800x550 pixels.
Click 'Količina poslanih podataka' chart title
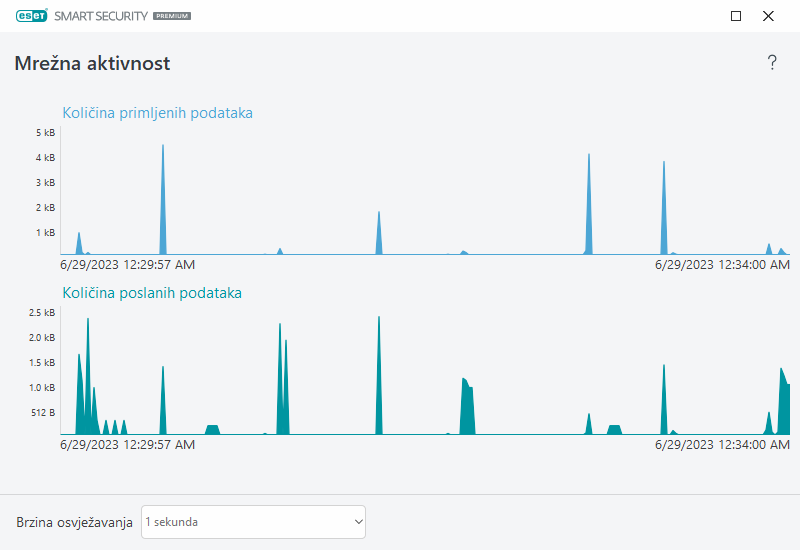[x=152, y=293]
